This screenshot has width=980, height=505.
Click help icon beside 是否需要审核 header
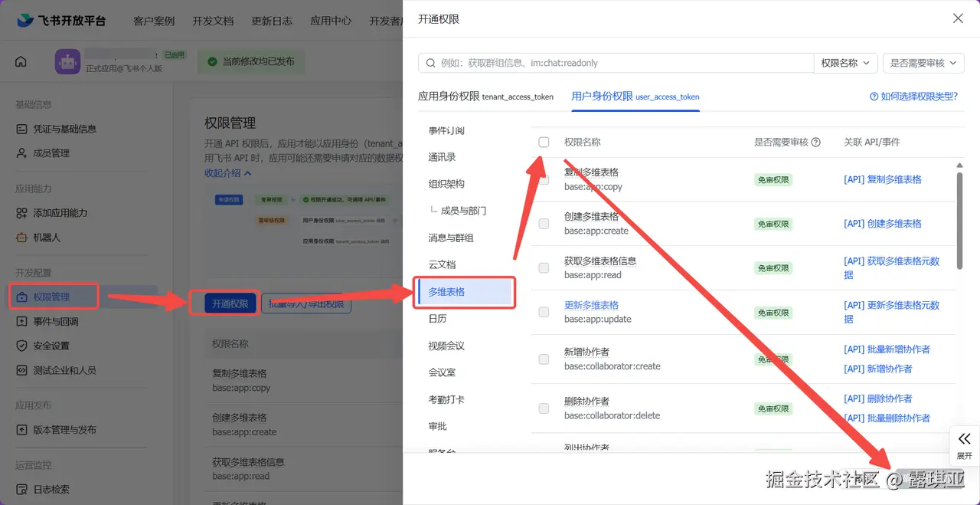816,142
